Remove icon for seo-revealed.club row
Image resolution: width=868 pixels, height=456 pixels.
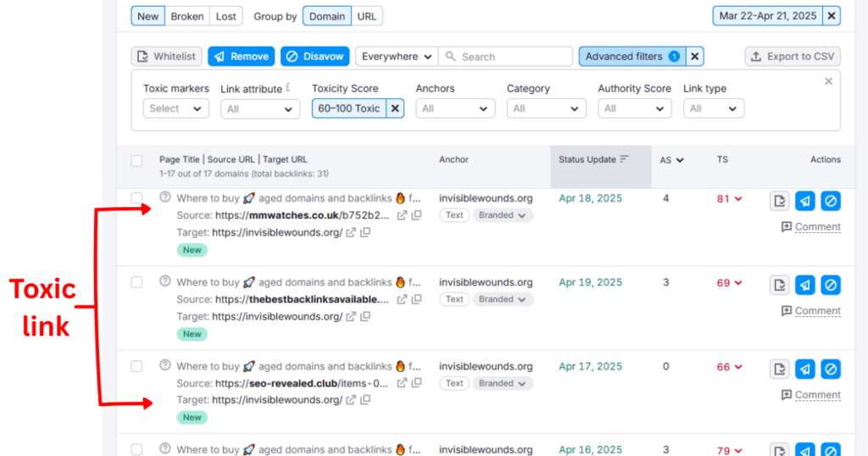tap(805, 369)
